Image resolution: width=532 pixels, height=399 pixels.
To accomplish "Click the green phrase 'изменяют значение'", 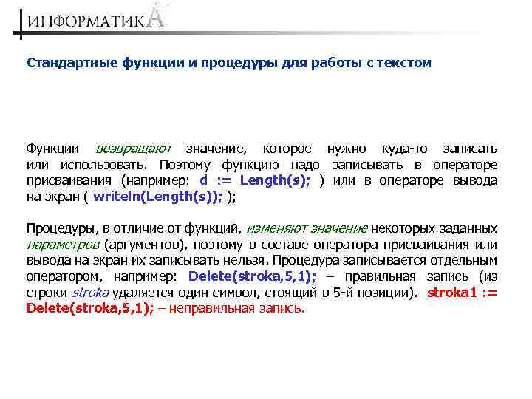I will 307,228.
